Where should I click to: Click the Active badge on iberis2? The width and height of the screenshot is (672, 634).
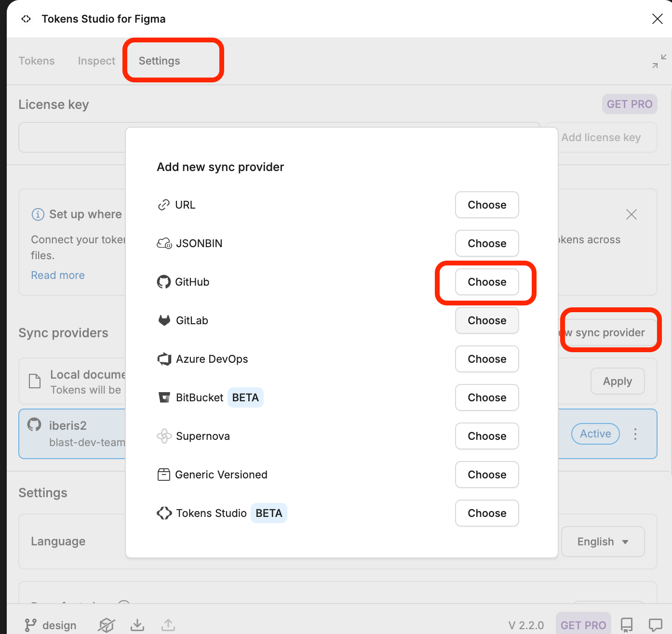pyautogui.click(x=595, y=434)
